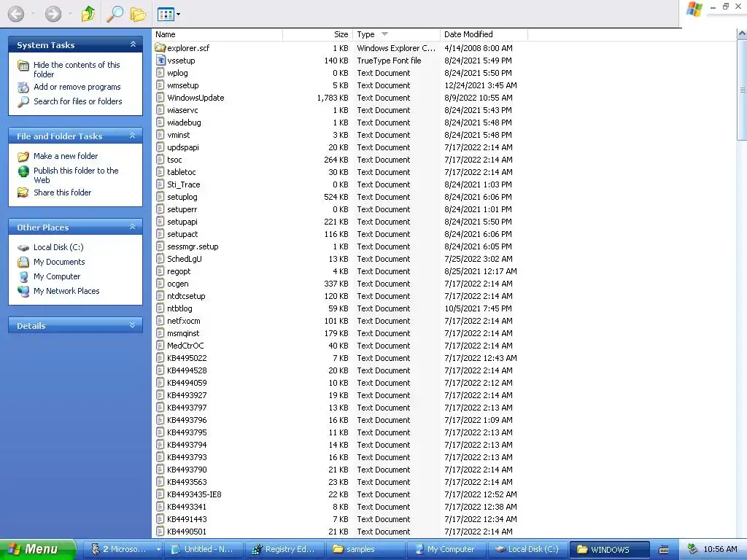Select the wiadebug file name
The height and width of the screenshot is (560, 747).
(x=184, y=122)
